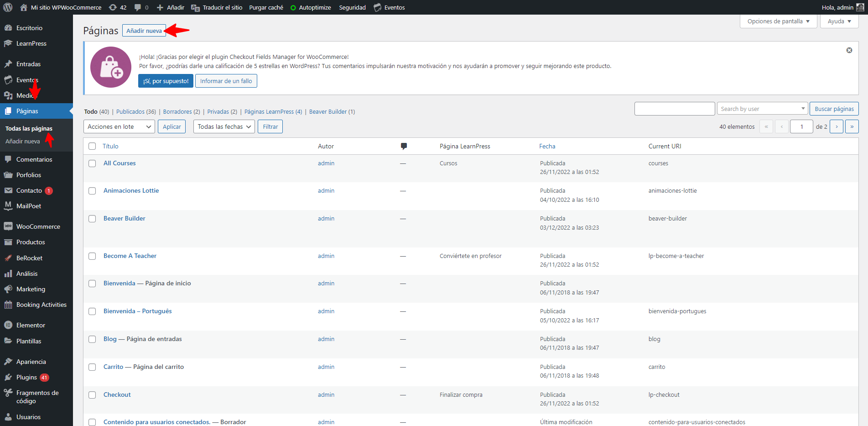Click the page search input field

675,109
